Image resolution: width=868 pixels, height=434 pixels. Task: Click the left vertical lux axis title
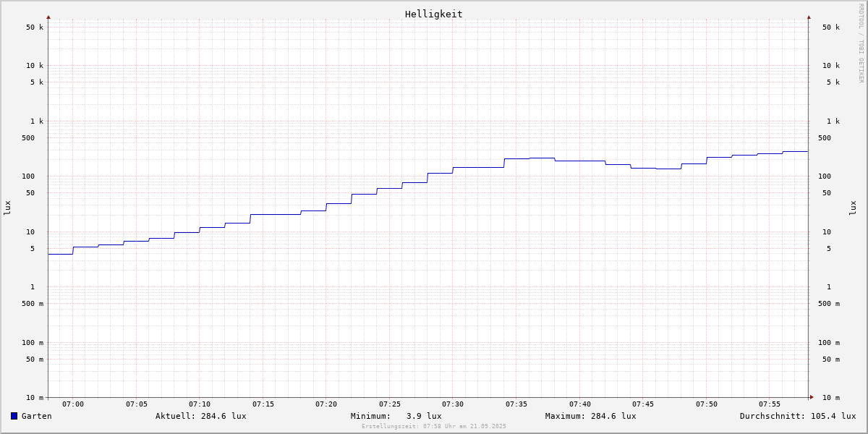point(7,208)
